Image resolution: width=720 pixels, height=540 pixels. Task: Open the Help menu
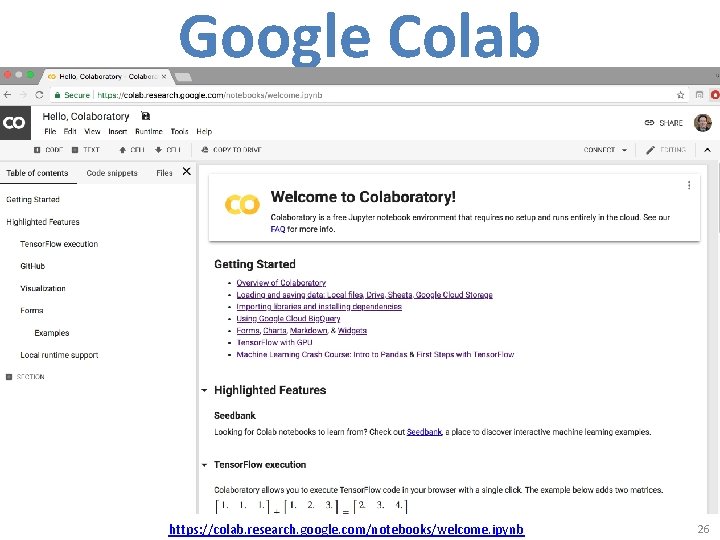204,131
